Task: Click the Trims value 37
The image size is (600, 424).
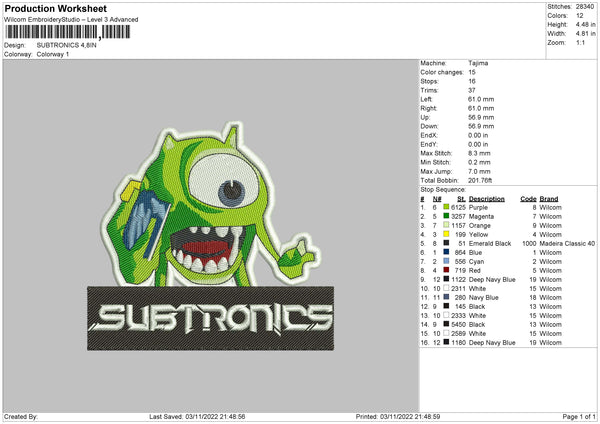Action: (472, 90)
